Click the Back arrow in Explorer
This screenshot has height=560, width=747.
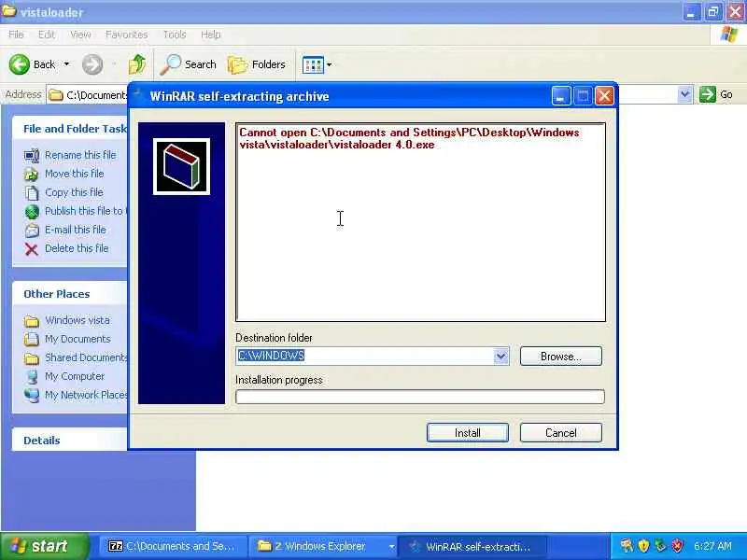(20, 64)
